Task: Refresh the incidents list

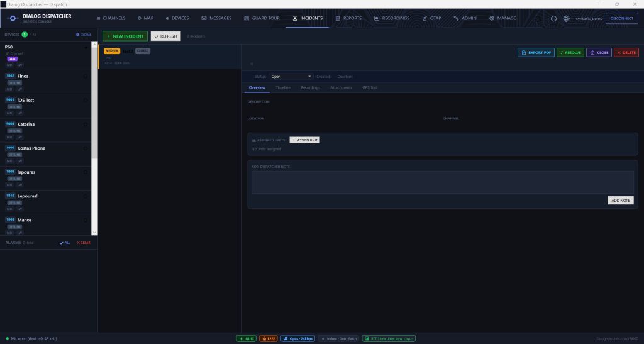Action: (165, 36)
